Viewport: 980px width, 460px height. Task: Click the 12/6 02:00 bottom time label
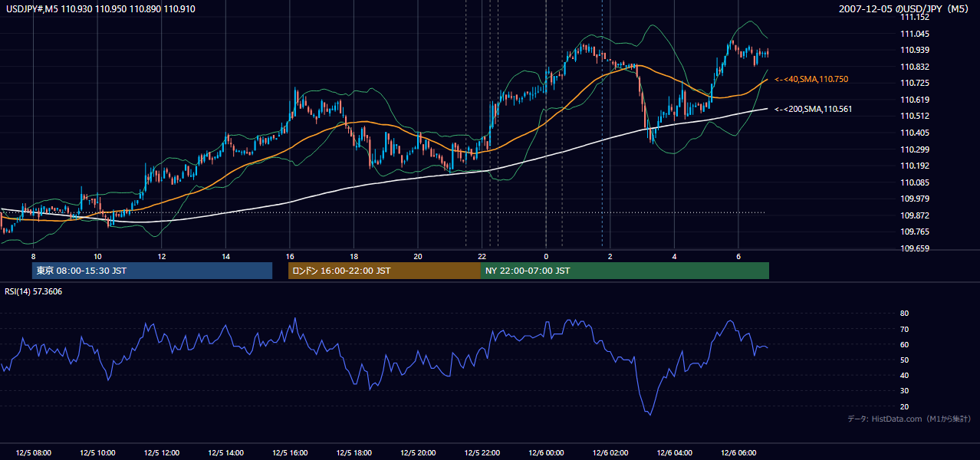[610, 453]
